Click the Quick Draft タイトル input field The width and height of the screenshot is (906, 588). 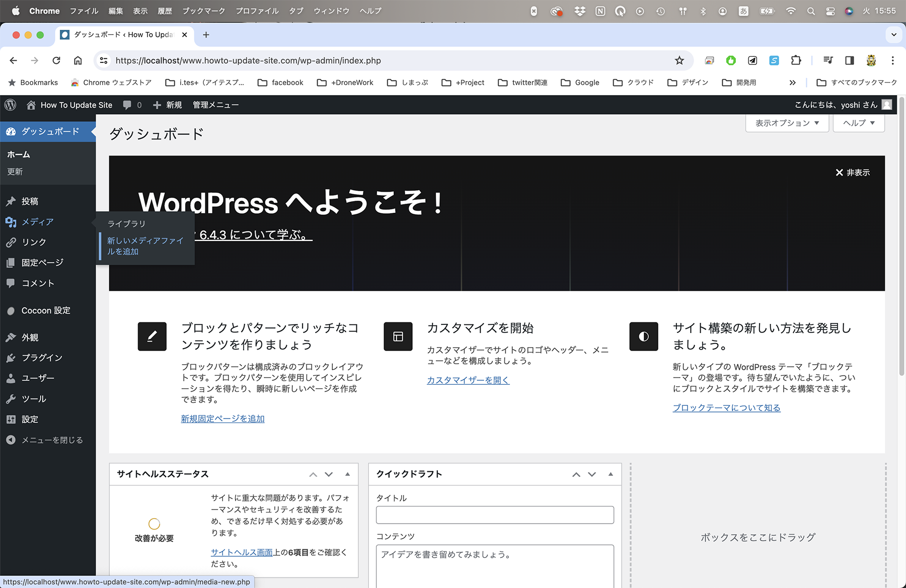tap(495, 515)
